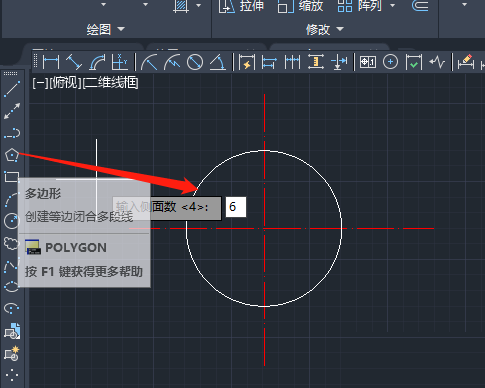Screen dimensions: 485x388
Task: Click the Insert Block icon
Action: click(x=12, y=331)
